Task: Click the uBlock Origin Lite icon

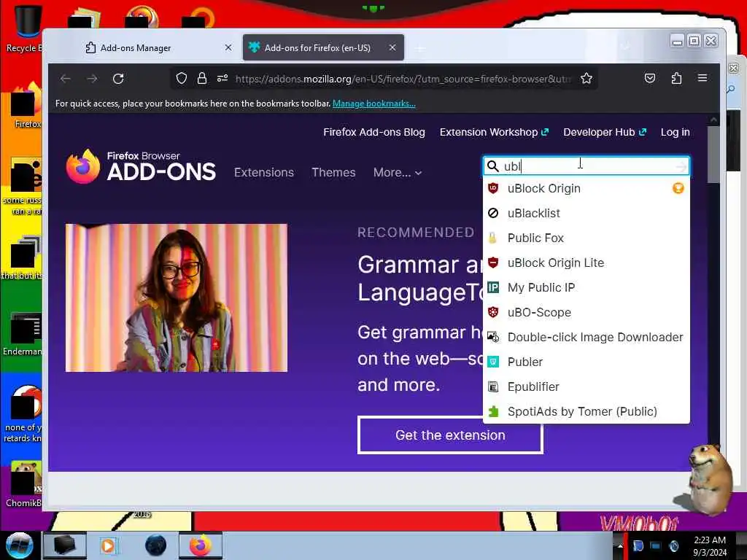Action: [493, 262]
